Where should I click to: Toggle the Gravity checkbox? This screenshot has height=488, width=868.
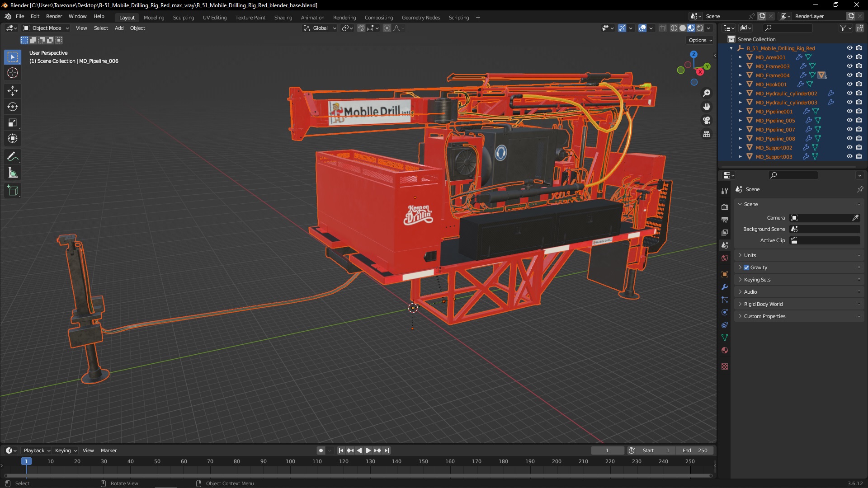pos(746,267)
